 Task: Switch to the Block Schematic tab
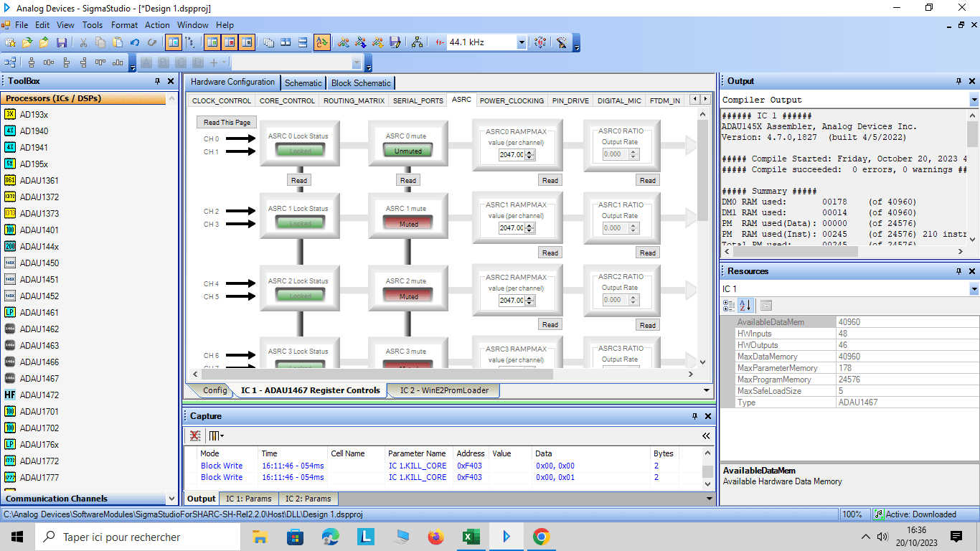coord(361,83)
